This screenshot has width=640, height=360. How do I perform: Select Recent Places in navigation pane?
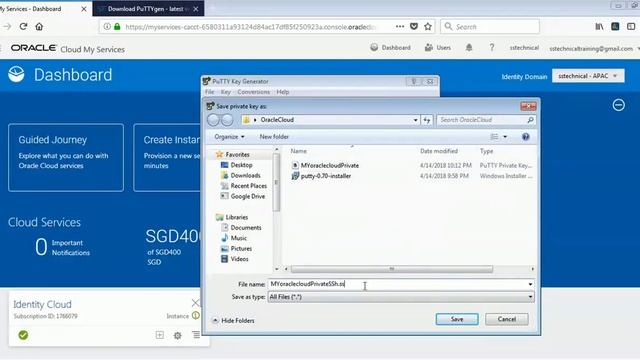point(244,186)
